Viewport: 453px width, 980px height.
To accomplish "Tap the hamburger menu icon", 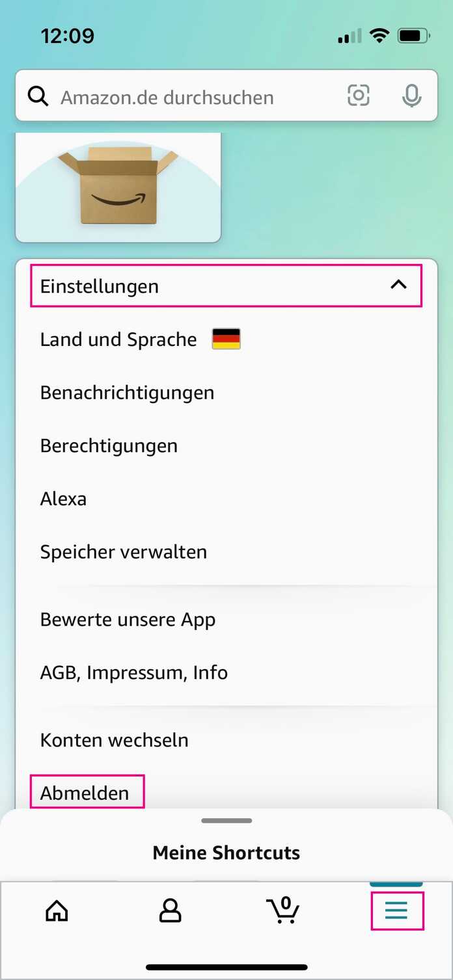I will (x=396, y=910).
